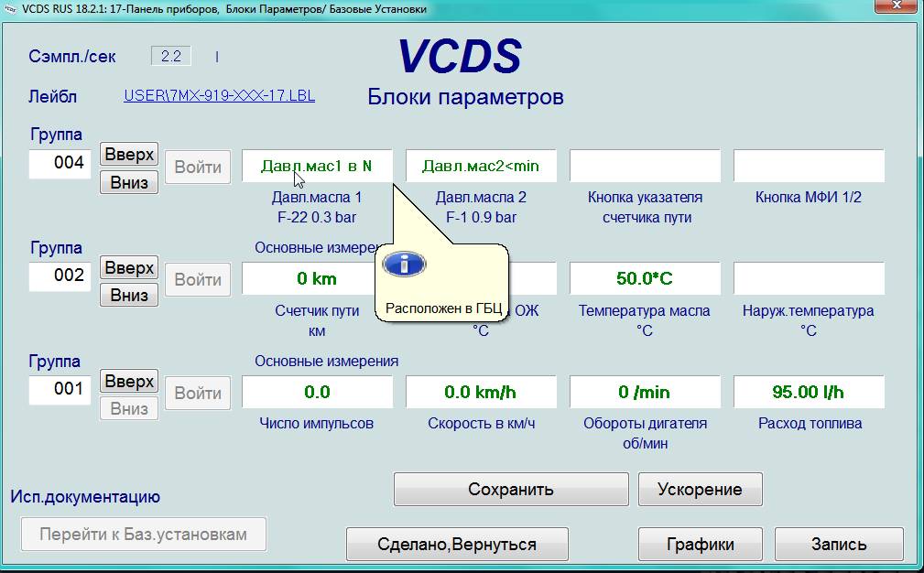Click the Сохранить button
The image size is (924, 573).
[511, 489]
